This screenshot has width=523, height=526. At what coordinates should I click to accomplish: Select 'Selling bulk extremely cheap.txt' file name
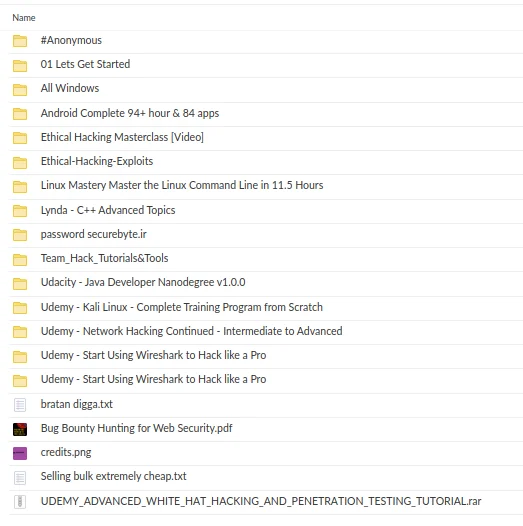click(113, 476)
